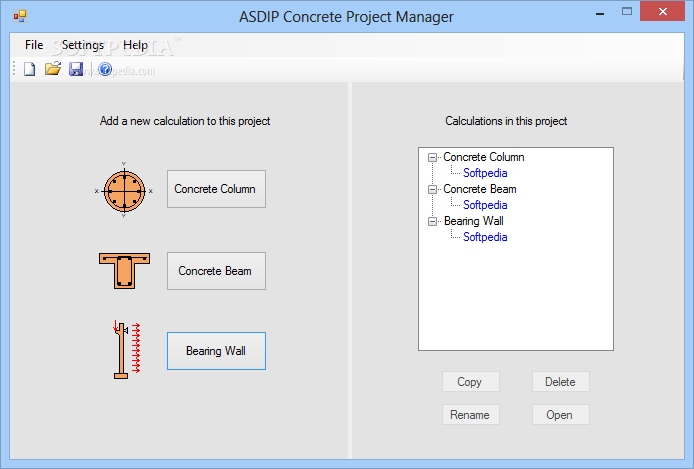694x469 pixels.
Task: Click the Save floppy disk icon
Action: coord(76,69)
